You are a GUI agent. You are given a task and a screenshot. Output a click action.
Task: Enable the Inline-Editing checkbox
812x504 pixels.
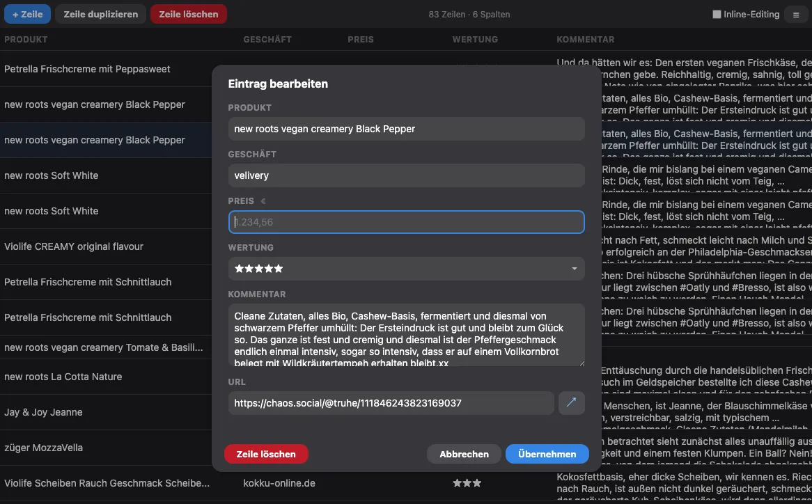click(x=717, y=15)
